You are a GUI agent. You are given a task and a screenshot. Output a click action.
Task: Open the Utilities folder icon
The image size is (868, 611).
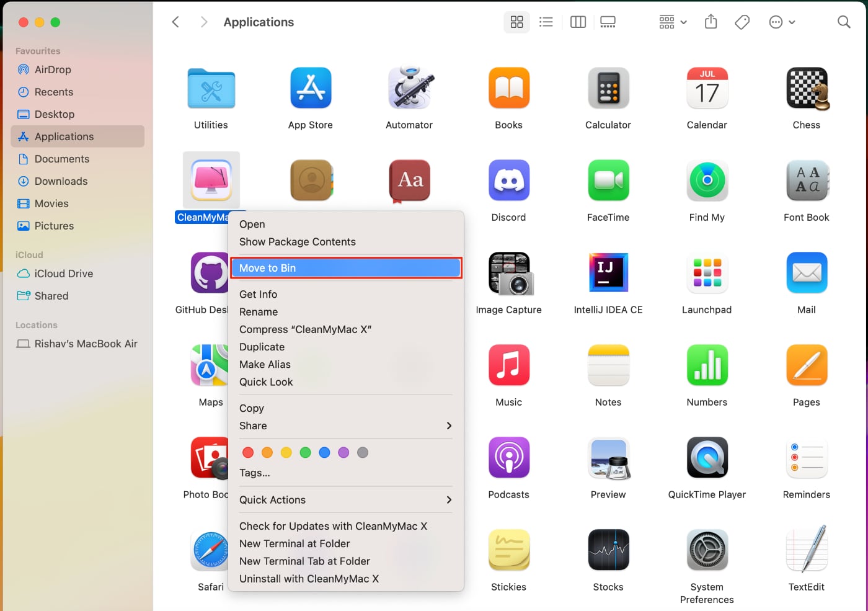pos(211,88)
